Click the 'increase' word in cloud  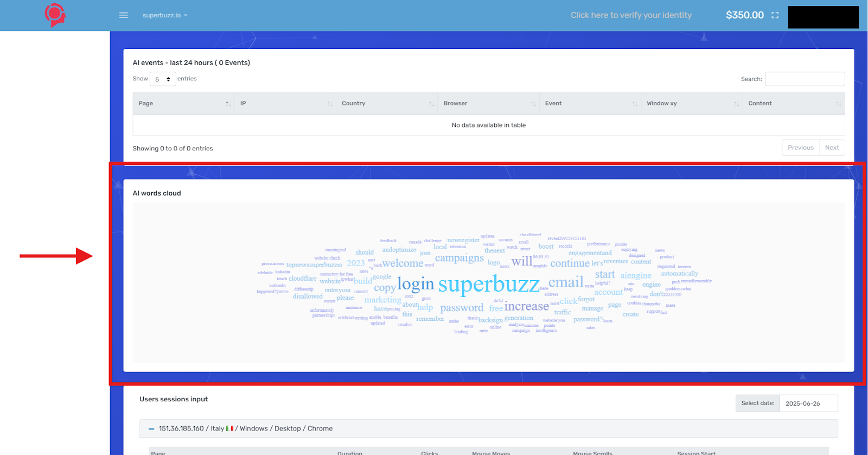click(527, 307)
